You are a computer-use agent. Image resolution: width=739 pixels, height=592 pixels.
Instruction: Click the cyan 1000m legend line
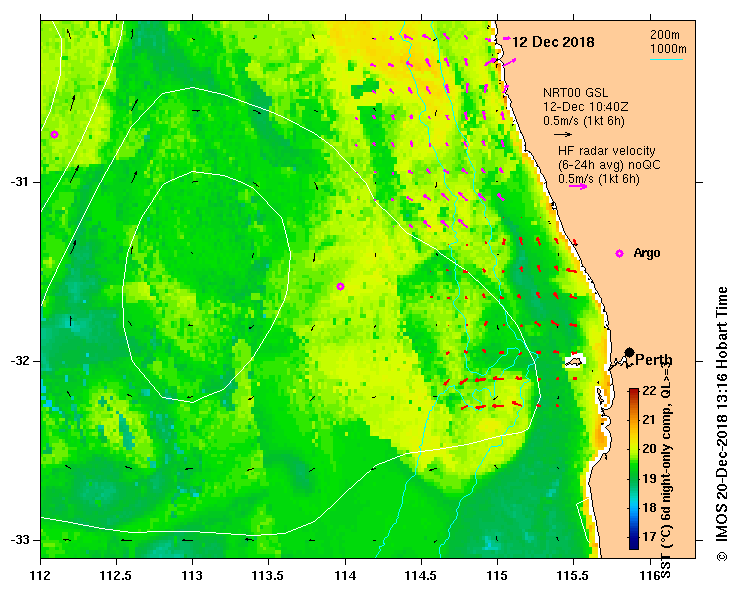pyautogui.click(x=666, y=59)
